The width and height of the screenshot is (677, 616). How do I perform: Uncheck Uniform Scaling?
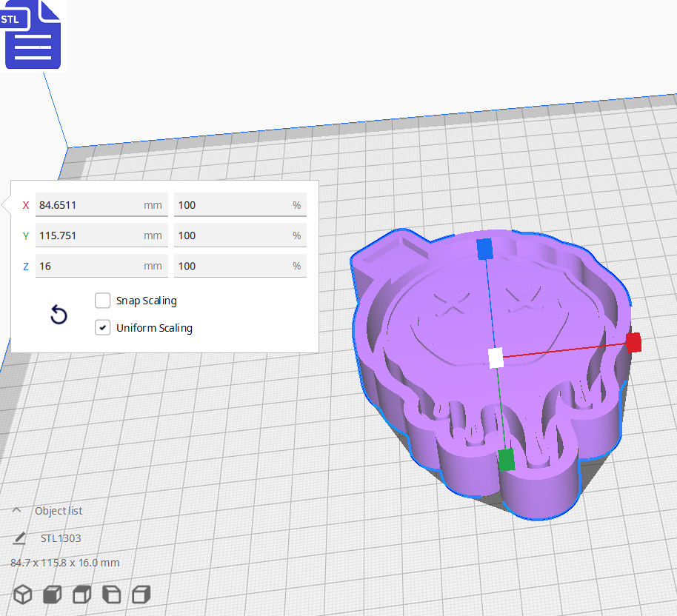(102, 327)
